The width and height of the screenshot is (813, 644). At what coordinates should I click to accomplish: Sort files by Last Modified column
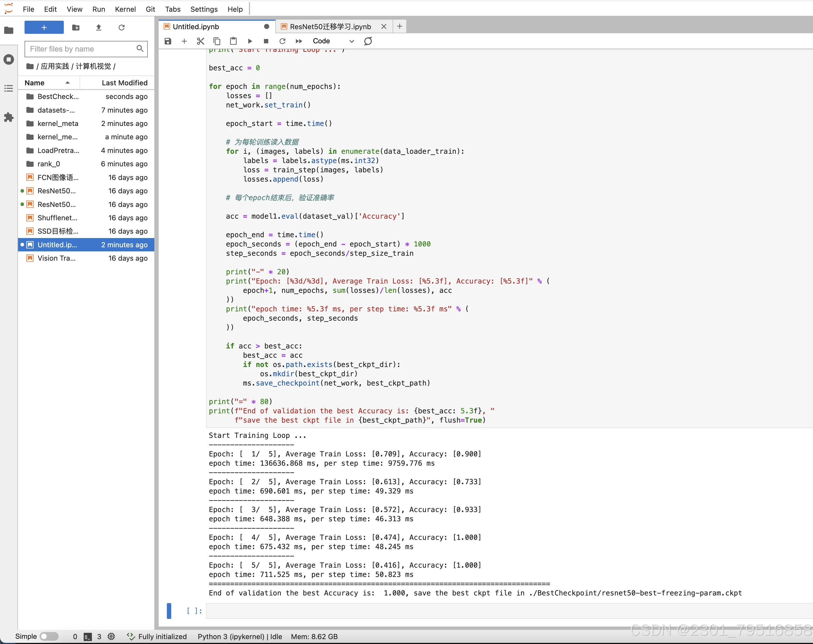[124, 83]
